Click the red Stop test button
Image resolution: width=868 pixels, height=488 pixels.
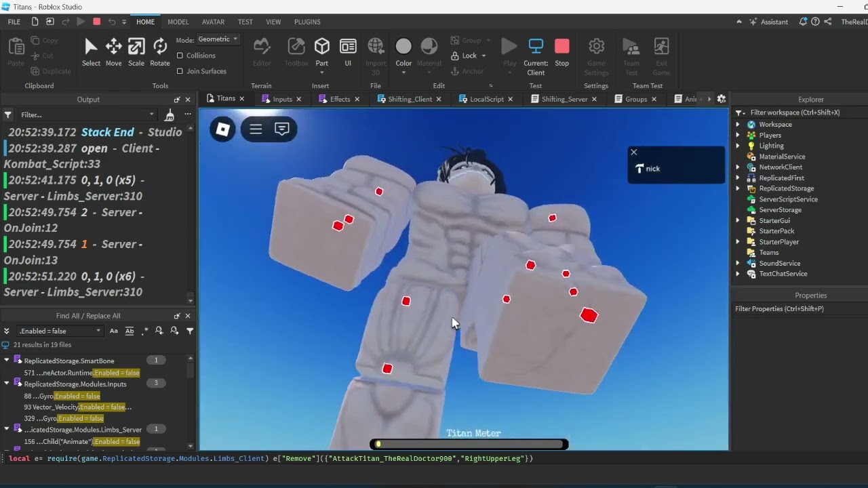[x=562, y=52]
